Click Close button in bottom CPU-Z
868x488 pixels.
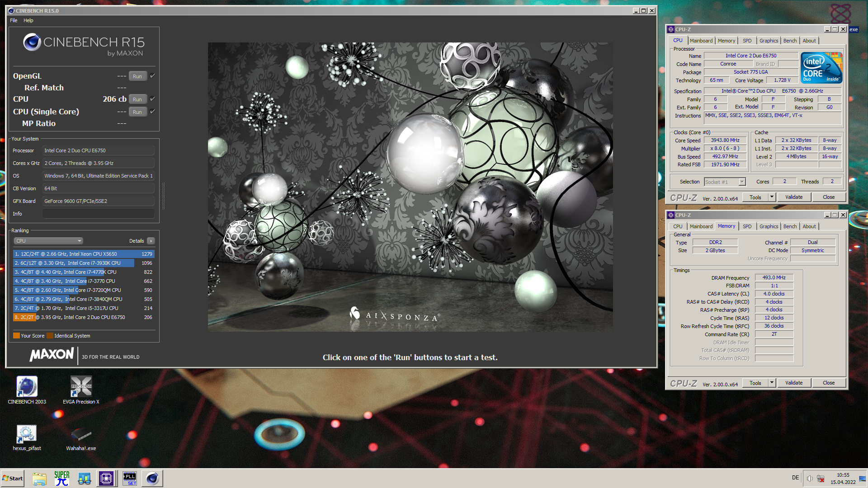click(x=829, y=383)
